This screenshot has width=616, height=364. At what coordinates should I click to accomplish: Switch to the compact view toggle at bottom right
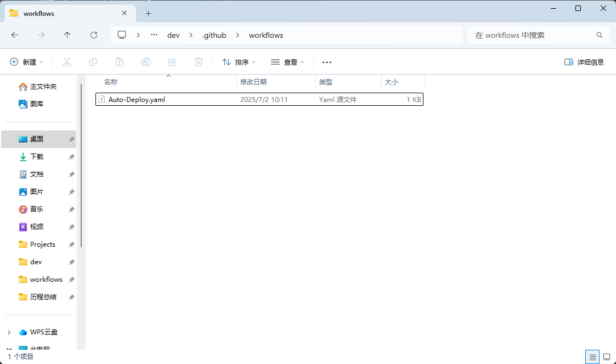pos(606,357)
